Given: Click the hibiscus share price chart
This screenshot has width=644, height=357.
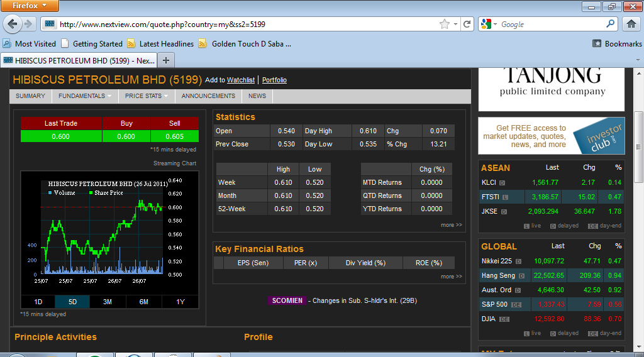Looking at the screenshot, I should [109, 233].
